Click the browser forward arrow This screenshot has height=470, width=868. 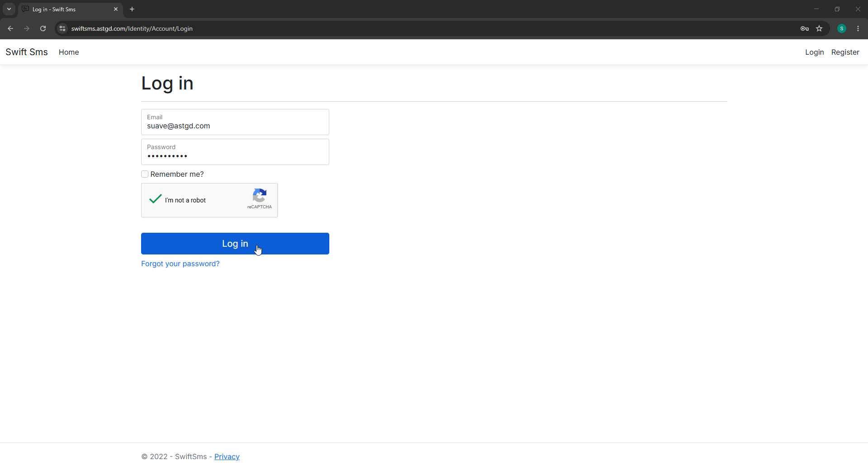click(27, 28)
